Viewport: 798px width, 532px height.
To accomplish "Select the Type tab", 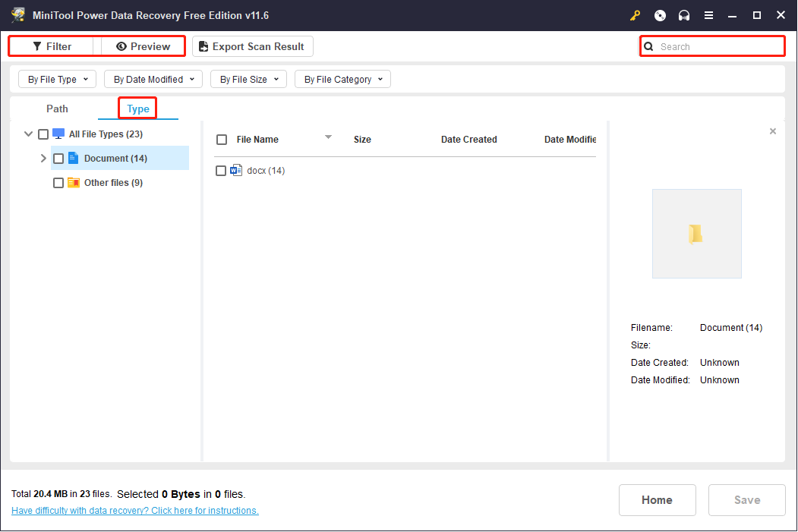I will [x=138, y=109].
